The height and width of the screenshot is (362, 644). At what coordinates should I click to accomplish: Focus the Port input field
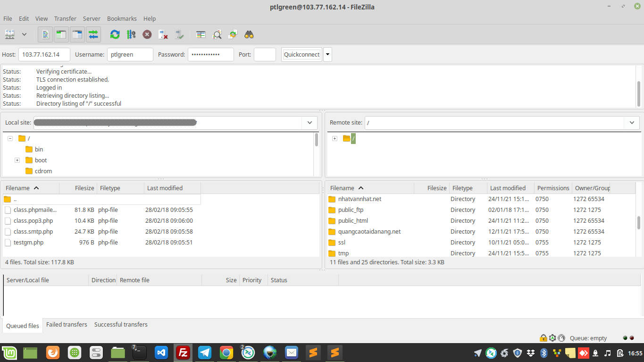265,54
